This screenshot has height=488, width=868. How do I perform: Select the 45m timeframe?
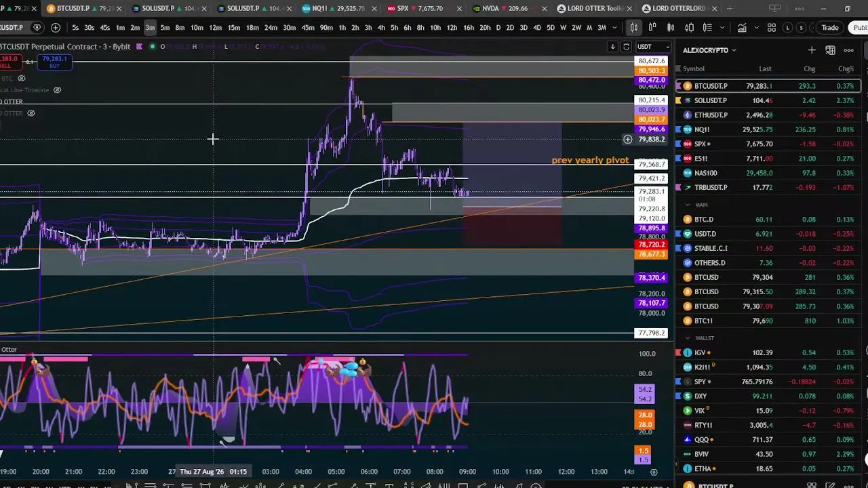tap(308, 28)
